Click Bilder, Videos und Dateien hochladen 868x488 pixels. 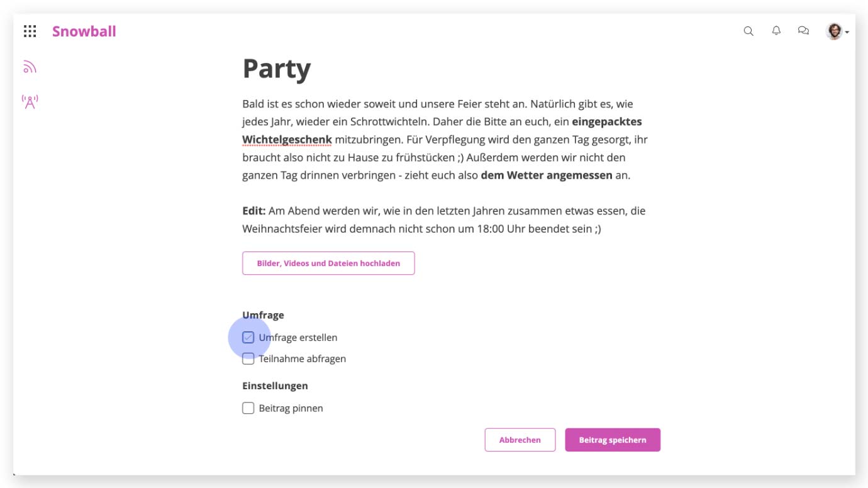[x=328, y=263]
